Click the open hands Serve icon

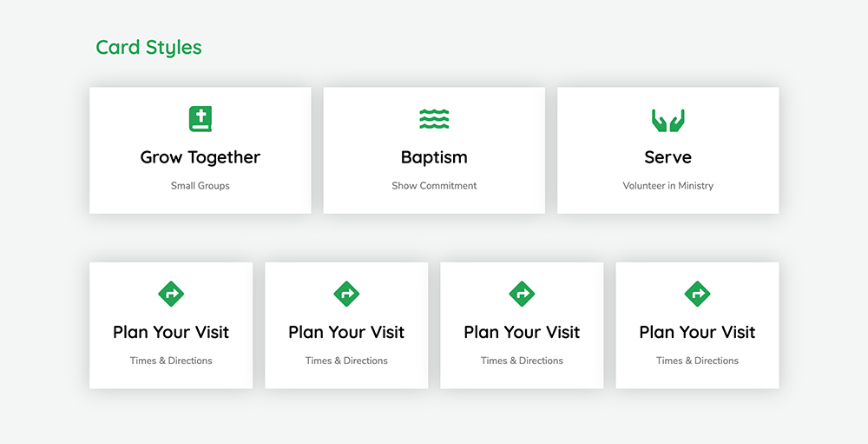point(667,119)
